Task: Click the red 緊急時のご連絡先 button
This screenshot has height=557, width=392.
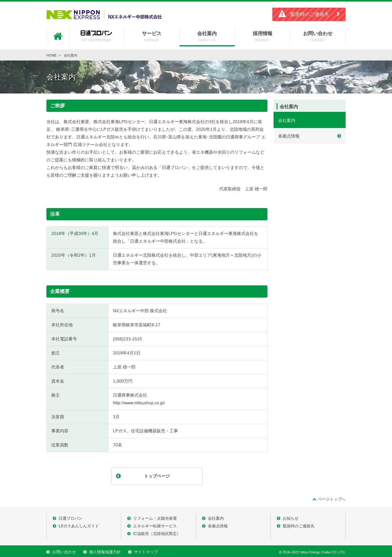Action: (x=309, y=14)
